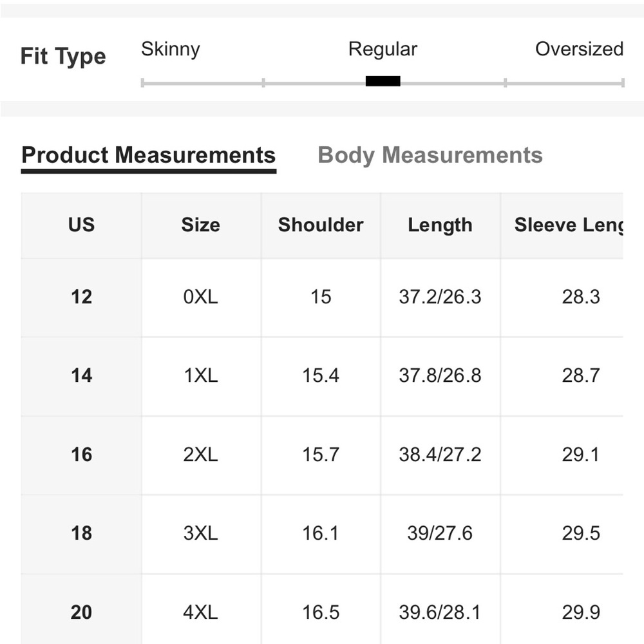
Task: Select the 3XL size cell
Action: tap(201, 533)
